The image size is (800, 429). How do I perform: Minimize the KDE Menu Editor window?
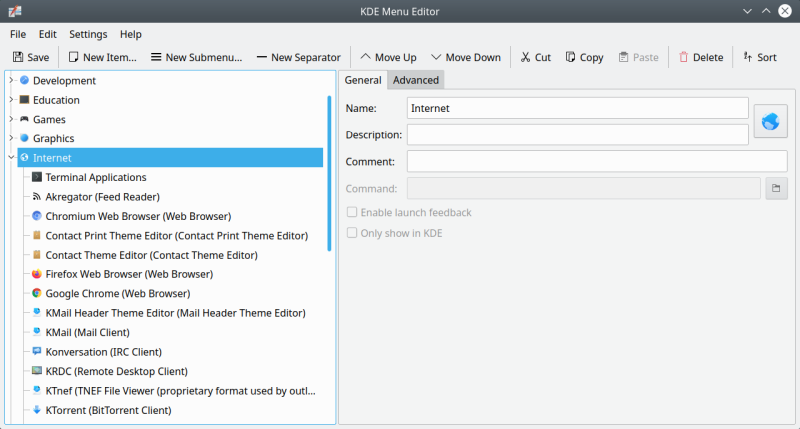[x=747, y=11]
